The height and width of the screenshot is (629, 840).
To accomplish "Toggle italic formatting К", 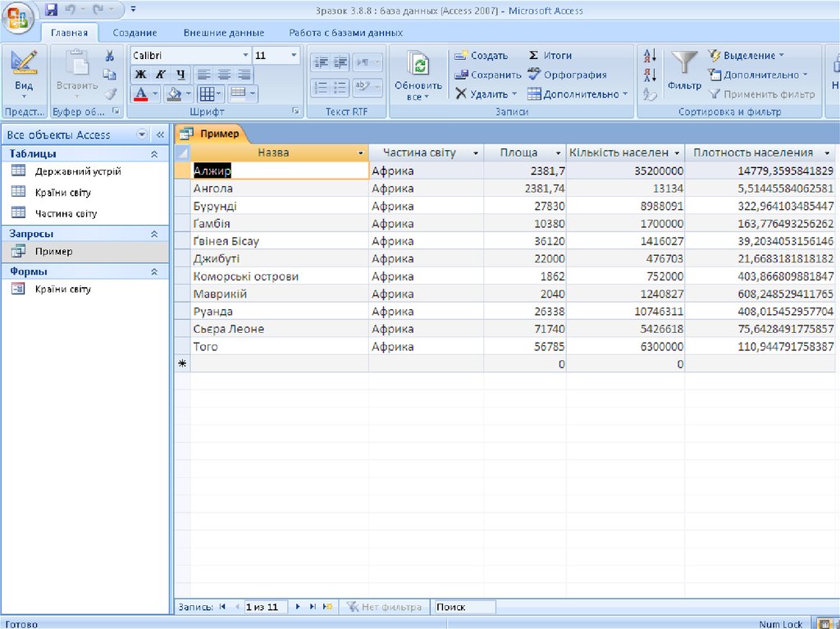I will [161, 75].
